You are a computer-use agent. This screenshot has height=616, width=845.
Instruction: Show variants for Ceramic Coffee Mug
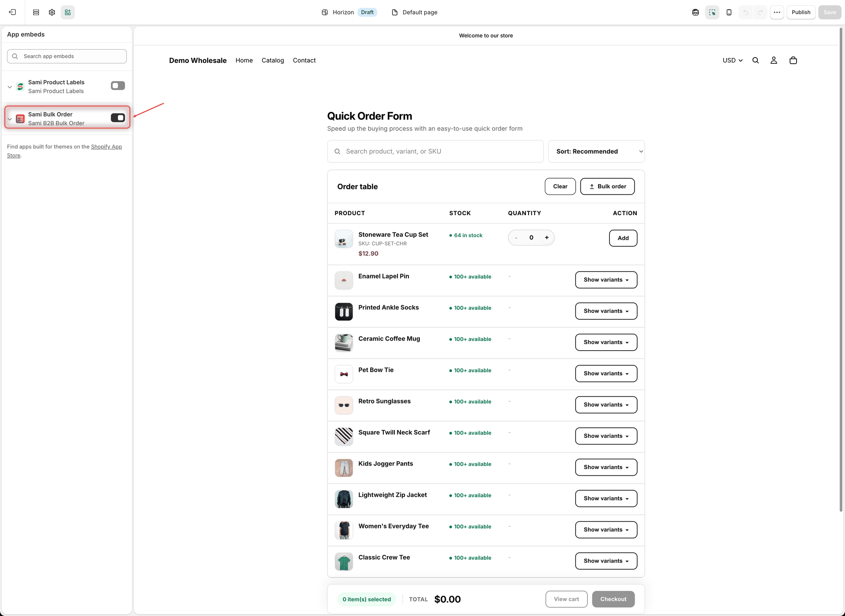606,342
